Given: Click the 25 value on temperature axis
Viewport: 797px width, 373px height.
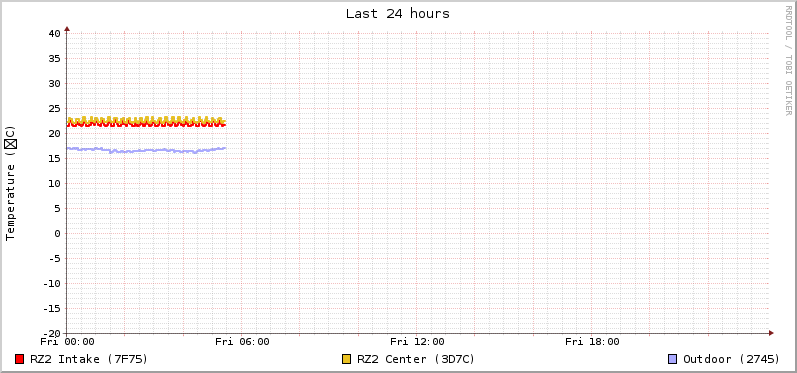Looking at the screenshot, I should pos(55,109).
